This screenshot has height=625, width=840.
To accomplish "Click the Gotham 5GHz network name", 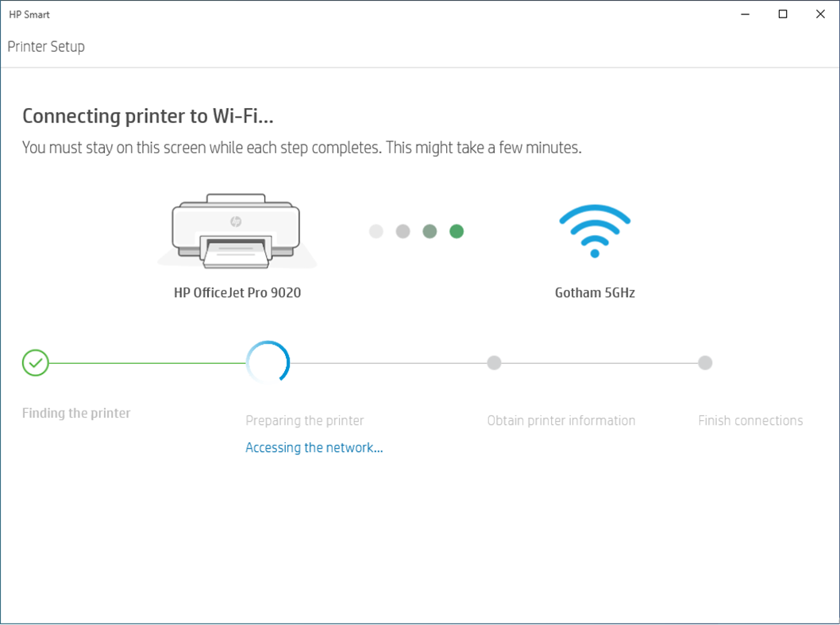I will click(595, 292).
